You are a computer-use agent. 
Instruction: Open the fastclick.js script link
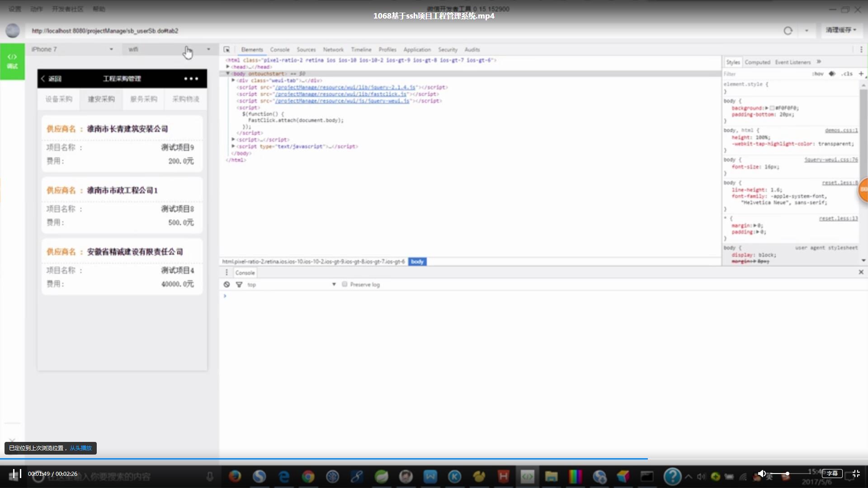[x=341, y=94]
